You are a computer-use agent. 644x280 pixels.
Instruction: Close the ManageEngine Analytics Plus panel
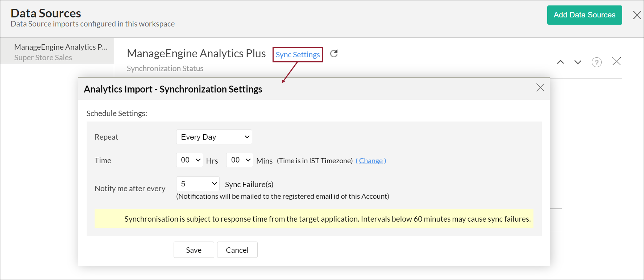click(616, 62)
